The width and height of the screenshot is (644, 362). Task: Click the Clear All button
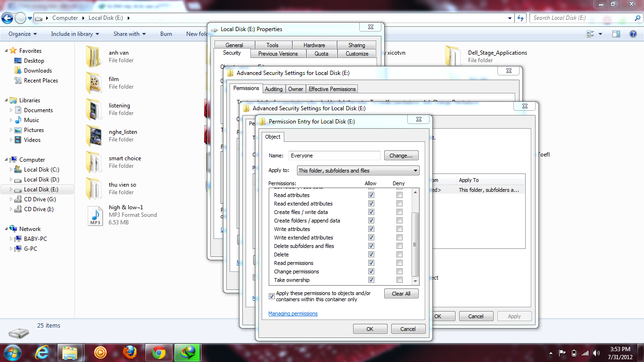point(401,293)
